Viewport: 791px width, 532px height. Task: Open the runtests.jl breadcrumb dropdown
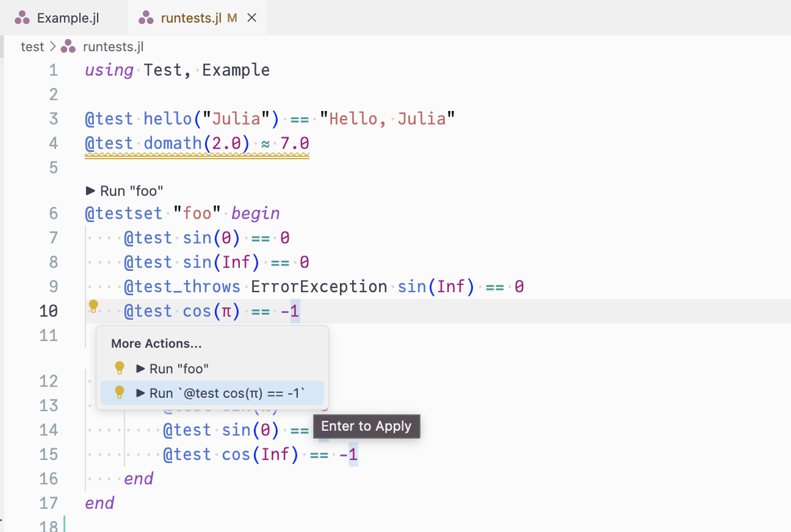click(112, 46)
